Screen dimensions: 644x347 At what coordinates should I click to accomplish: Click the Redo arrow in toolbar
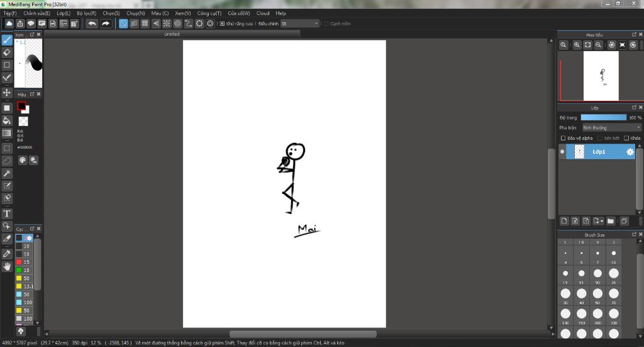coord(106,23)
